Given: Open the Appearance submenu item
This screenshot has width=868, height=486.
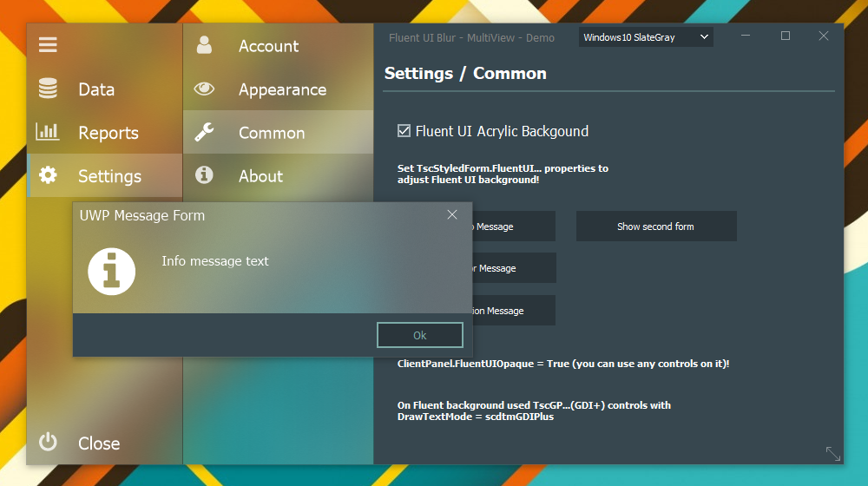Looking at the screenshot, I should pyautogui.click(x=279, y=89).
